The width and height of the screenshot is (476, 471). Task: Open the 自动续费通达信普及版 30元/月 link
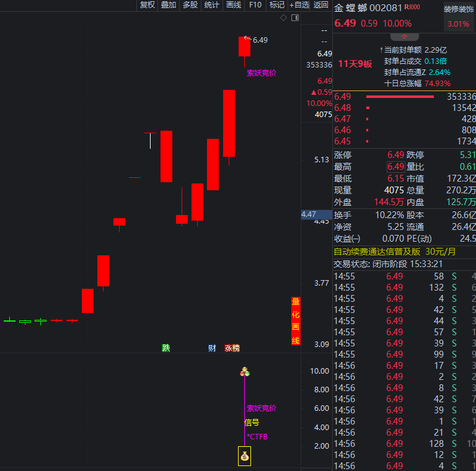coord(394,252)
